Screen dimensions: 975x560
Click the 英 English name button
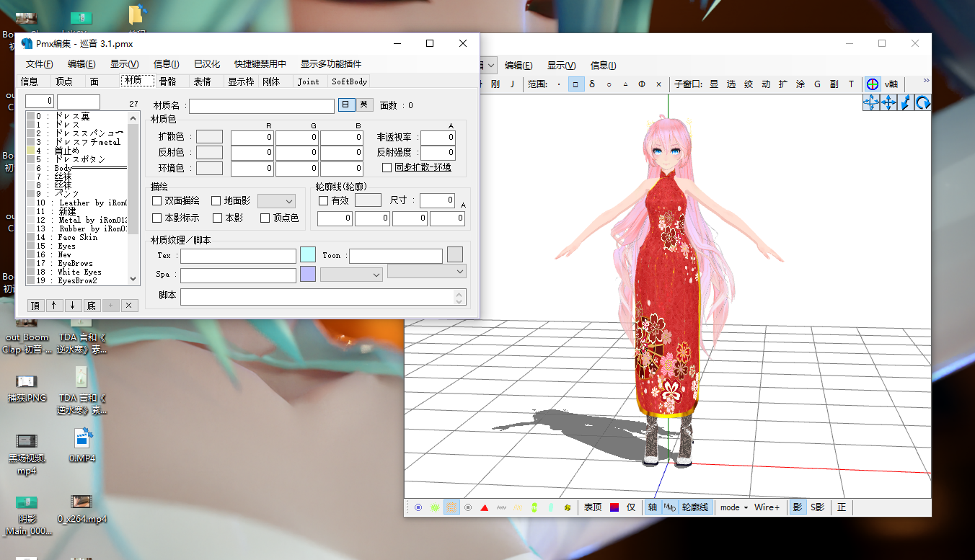pyautogui.click(x=365, y=105)
